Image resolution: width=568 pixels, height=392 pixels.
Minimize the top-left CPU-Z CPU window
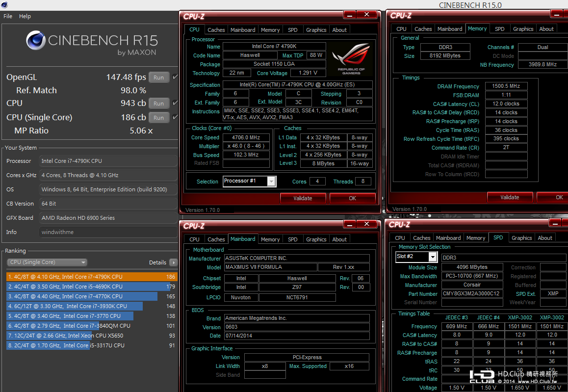(x=350, y=15)
